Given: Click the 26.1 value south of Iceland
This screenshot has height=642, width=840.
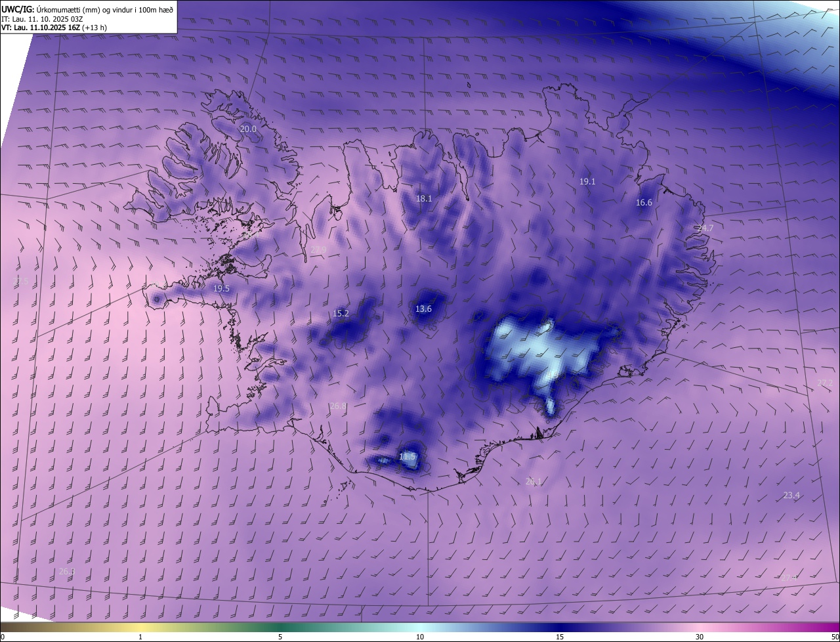Looking at the screenshot, I should pyautogui.click(x=534, y=481).
